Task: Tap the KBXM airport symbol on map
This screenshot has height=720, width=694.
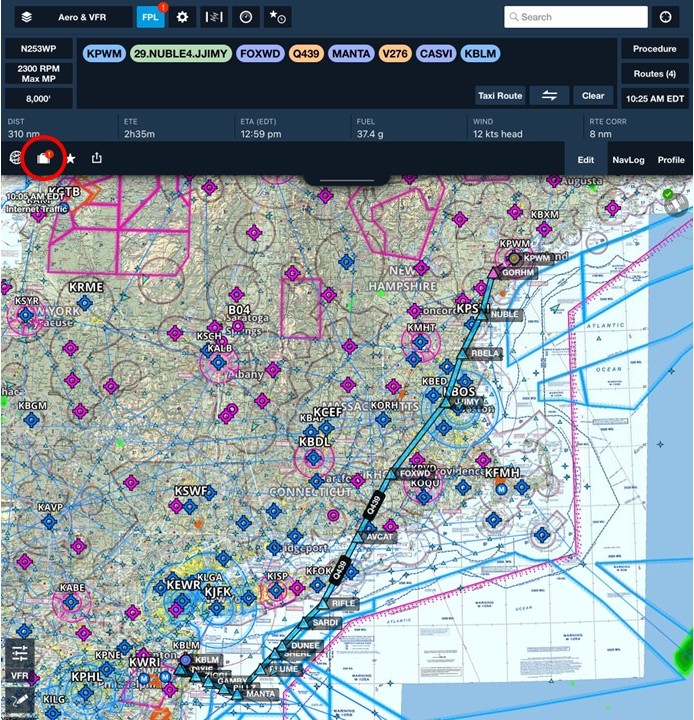Action: click(x=544, y=229)
